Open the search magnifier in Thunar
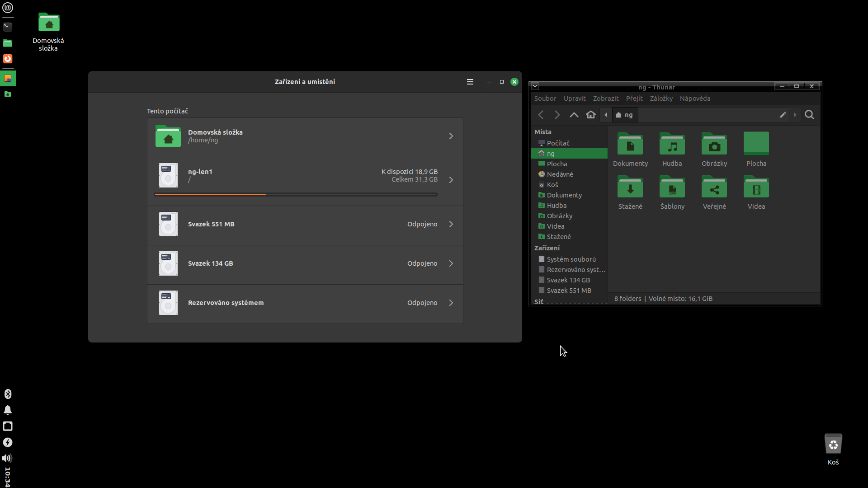The width and height of the screenshot is (868, 488). point(809,115)
